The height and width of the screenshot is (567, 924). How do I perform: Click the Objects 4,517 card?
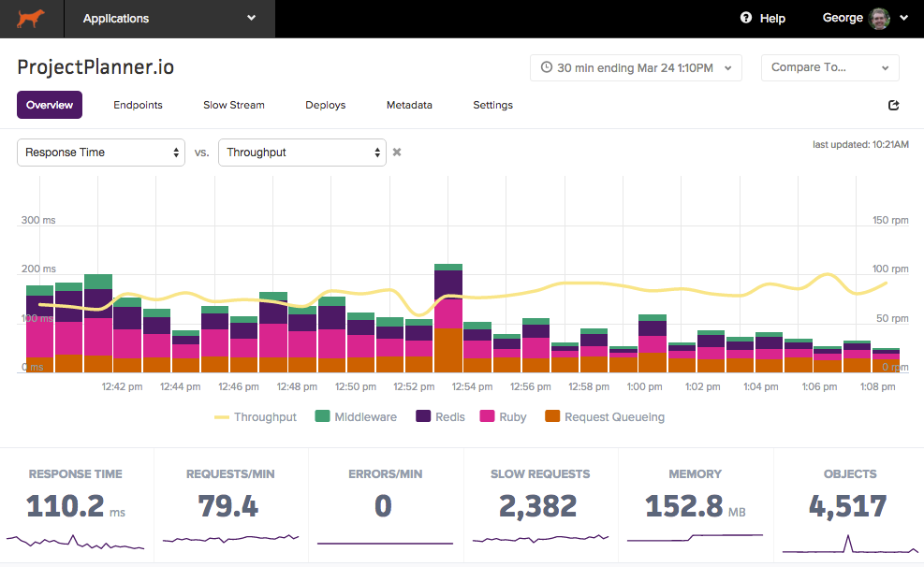(x=849, y=505)
